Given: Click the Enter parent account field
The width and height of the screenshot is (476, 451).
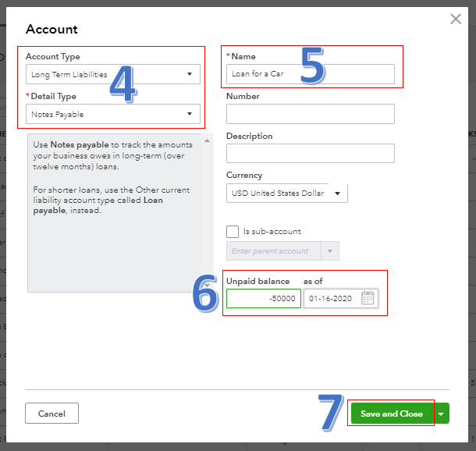Looking at the screenshot, I should [274, 251].
